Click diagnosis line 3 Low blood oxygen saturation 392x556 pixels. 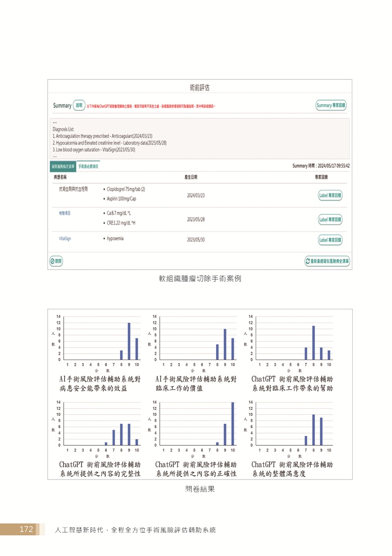point(94,150)
